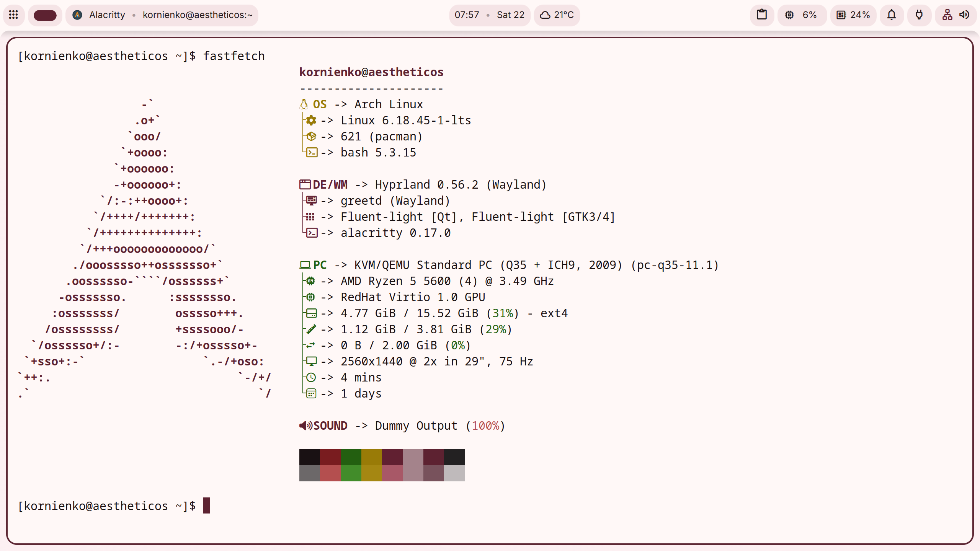Viewport: 980px width, 551px height.
Task: Click the memory usage 24% indicator
Action: (x=853, y=15)
